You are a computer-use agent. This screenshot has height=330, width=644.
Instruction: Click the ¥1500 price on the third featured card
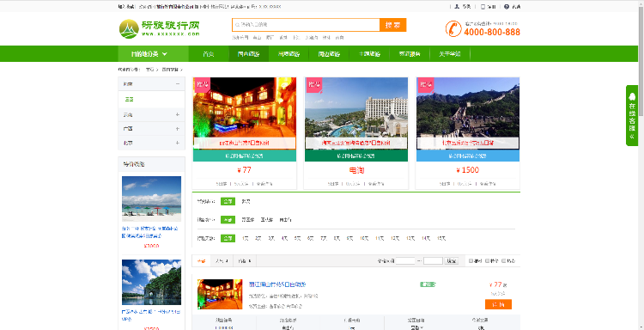tap(468, 170)
